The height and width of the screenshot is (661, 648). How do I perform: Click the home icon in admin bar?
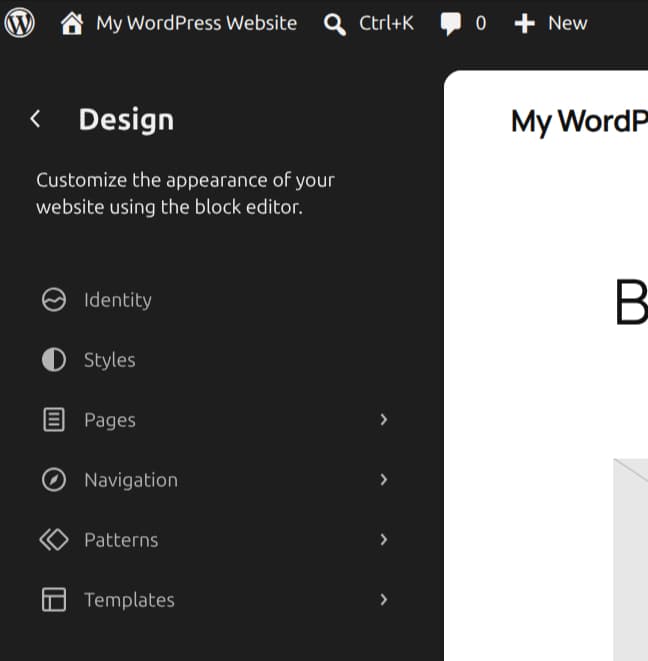[x=72, y=23]
